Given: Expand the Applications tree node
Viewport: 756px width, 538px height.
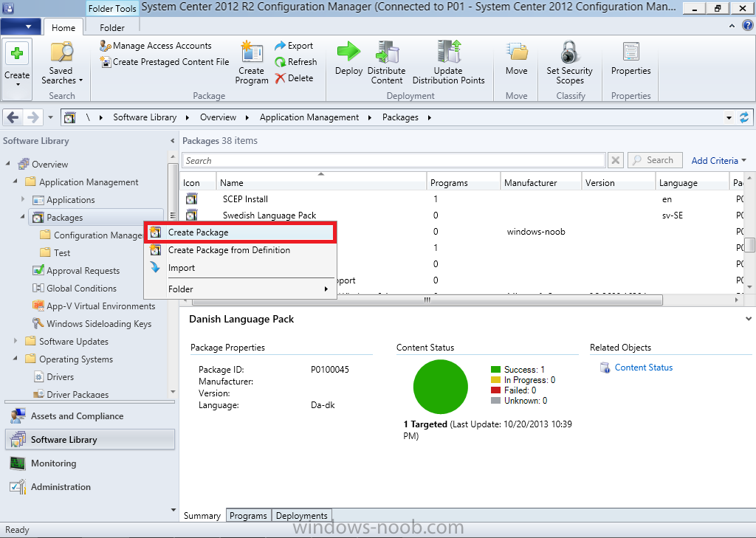Looking at the screenshot, I should [23, 199].
